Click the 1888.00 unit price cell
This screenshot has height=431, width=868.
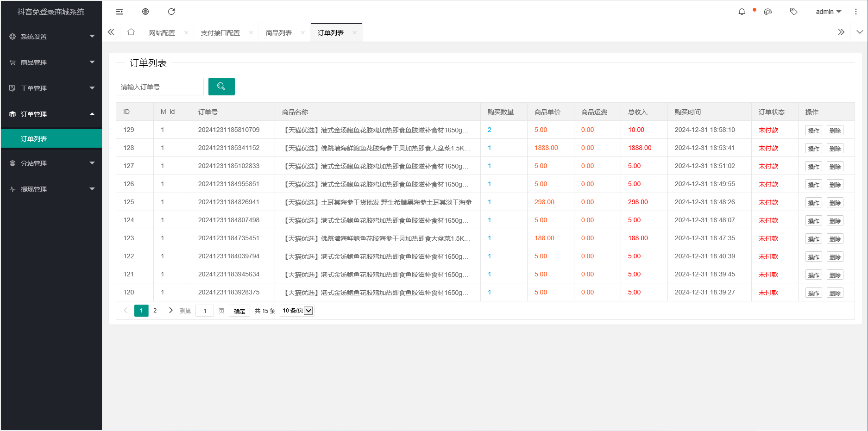coord(546,148)
